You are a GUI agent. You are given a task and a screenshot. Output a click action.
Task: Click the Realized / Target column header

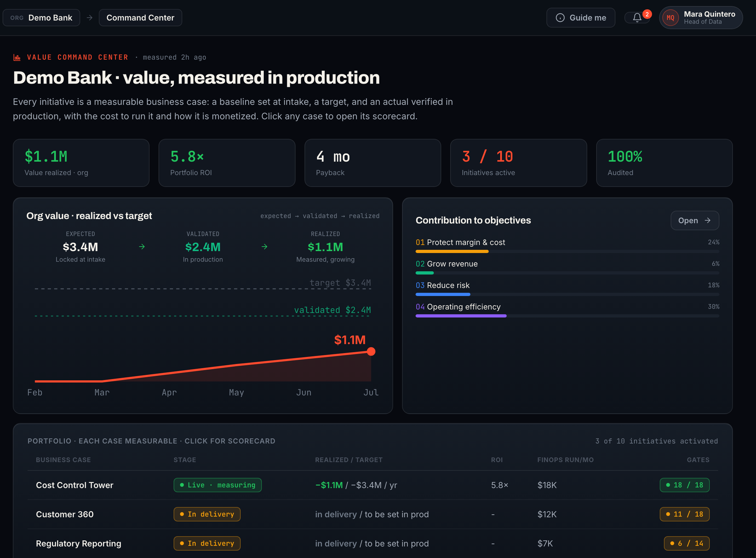pos(349,460)
